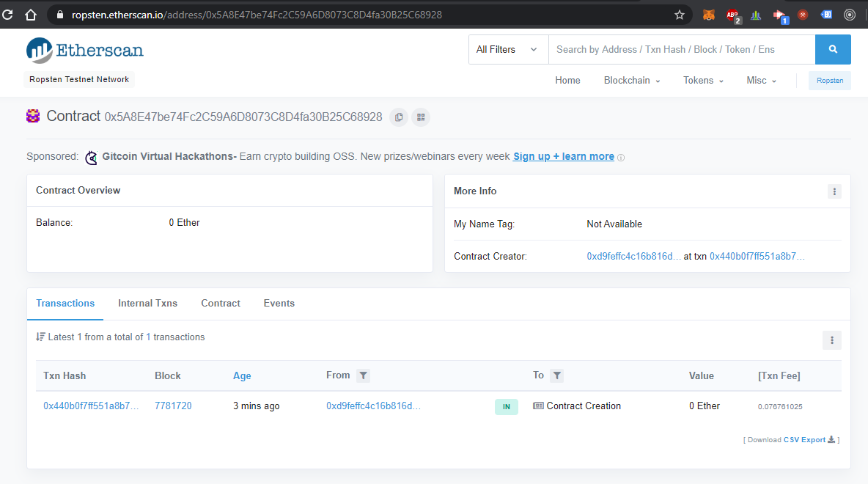Filter by To address icon
This screenshot has width=868, height=484.
(557, 376)
